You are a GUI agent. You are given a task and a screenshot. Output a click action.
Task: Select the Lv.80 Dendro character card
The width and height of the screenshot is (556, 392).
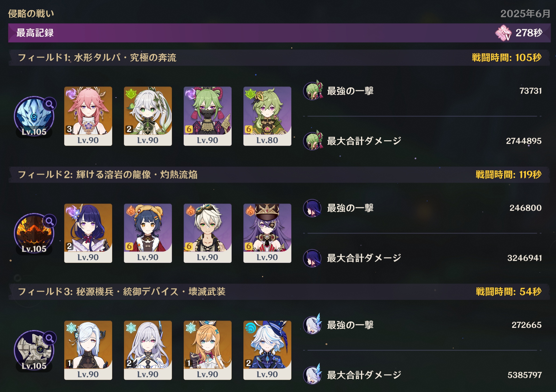267,116
